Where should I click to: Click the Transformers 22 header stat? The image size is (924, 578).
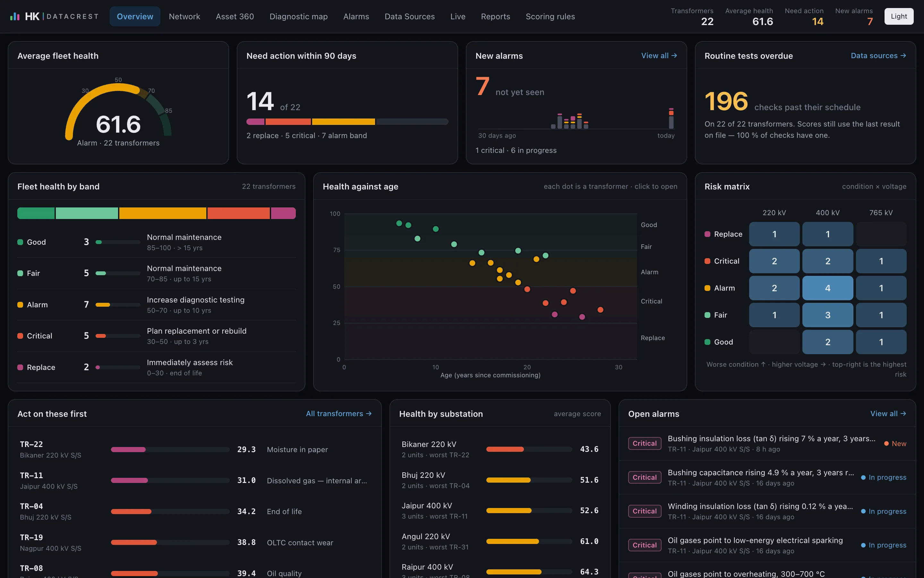692,16
